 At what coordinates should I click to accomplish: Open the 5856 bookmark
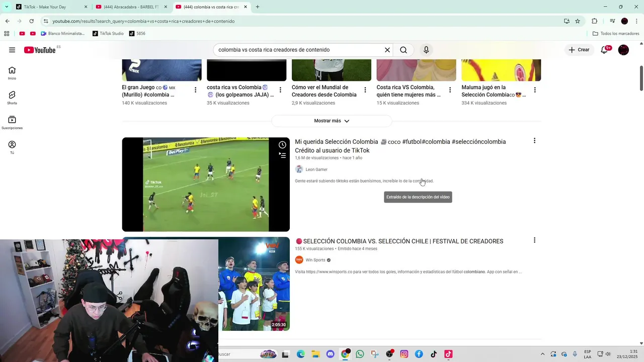[x=137, y=34]
